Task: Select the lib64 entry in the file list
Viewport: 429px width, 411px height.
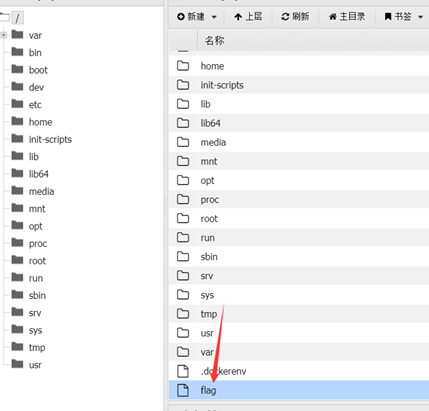Action: click(210, 123)
